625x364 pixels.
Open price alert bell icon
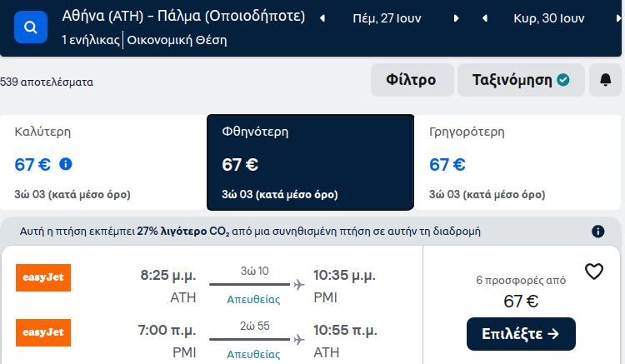tap(605, 80)
